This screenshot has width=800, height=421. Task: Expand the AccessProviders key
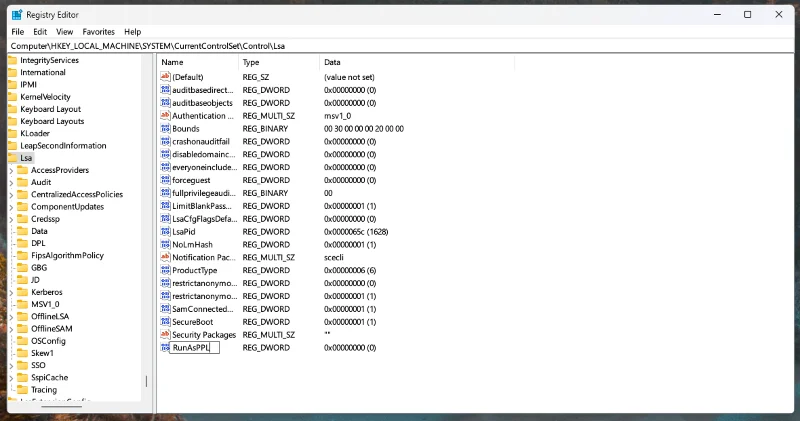coord(11,170)
